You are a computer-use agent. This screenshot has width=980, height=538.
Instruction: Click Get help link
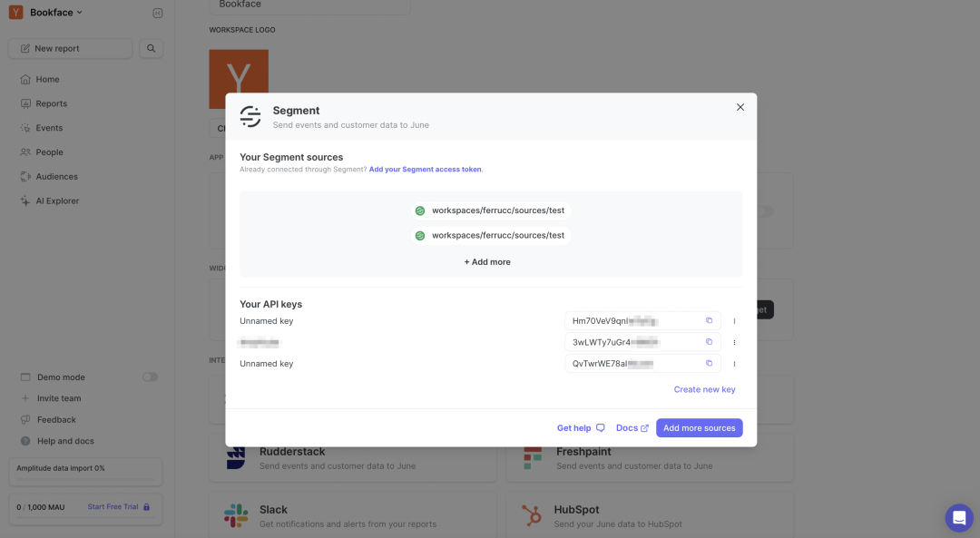[581, 428]
